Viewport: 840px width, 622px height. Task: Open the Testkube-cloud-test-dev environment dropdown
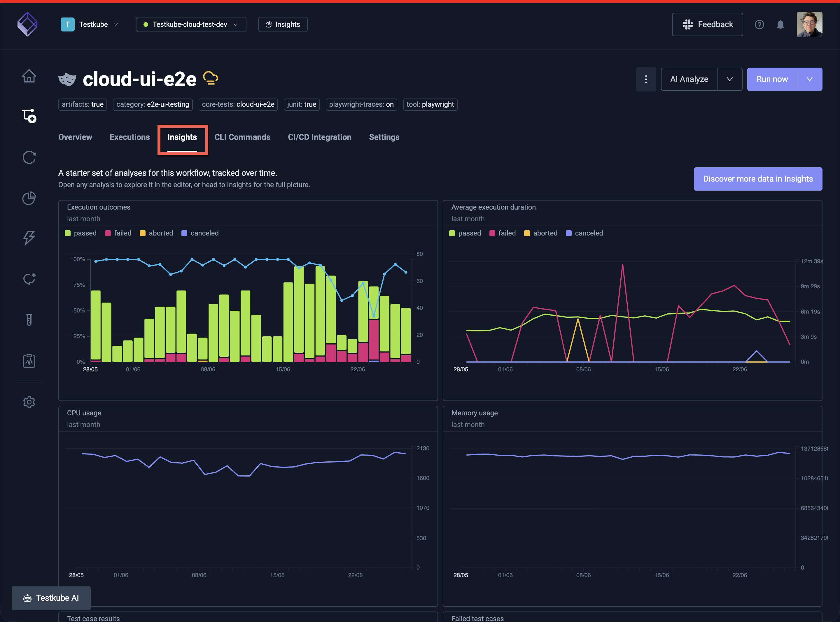(191, 24)
